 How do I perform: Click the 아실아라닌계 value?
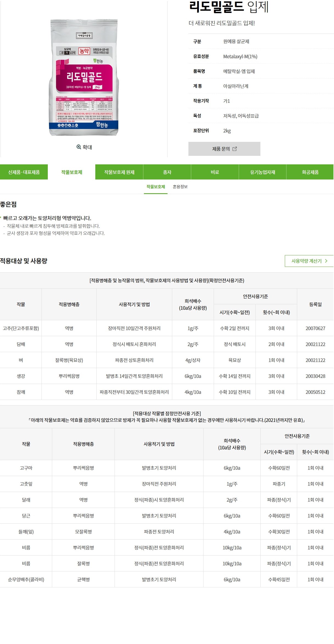coord(236,86)
